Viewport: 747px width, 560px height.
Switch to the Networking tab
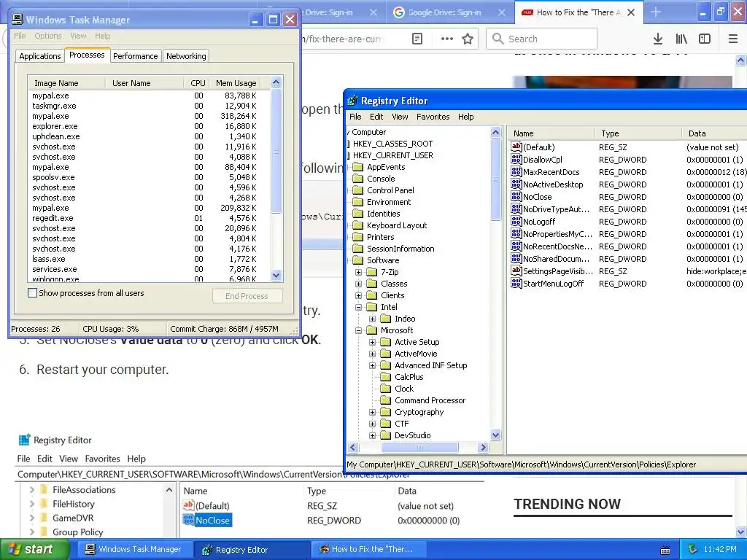(x=186, y=56)
